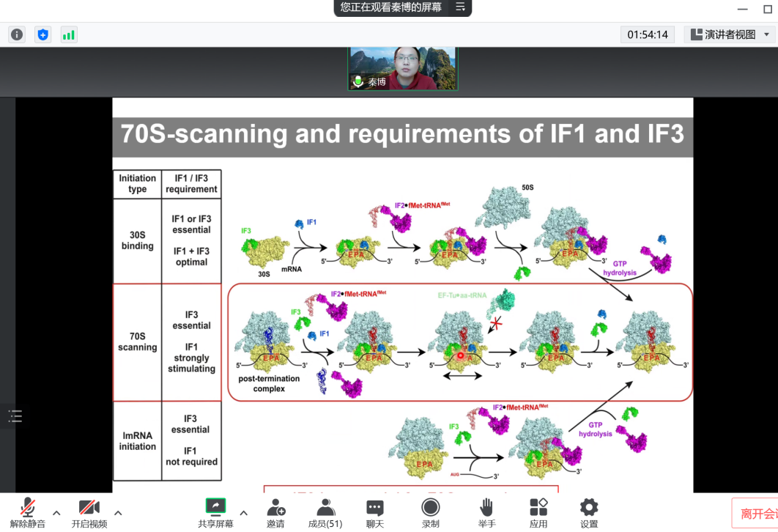Expand video options arrow beside 开启视频
This screenshot has height=532, width=778.
(118, 513)
